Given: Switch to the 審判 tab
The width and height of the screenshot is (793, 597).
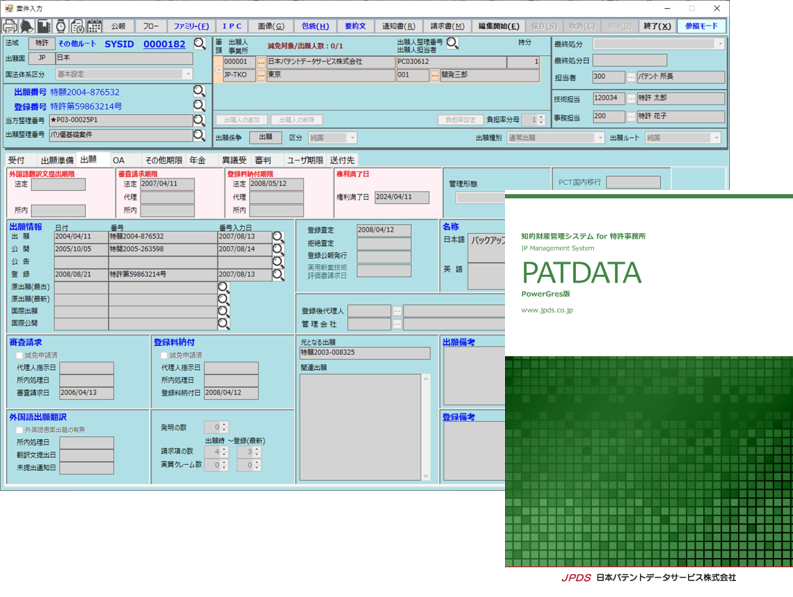Looking at the screenshot, I should click(263, 160).
